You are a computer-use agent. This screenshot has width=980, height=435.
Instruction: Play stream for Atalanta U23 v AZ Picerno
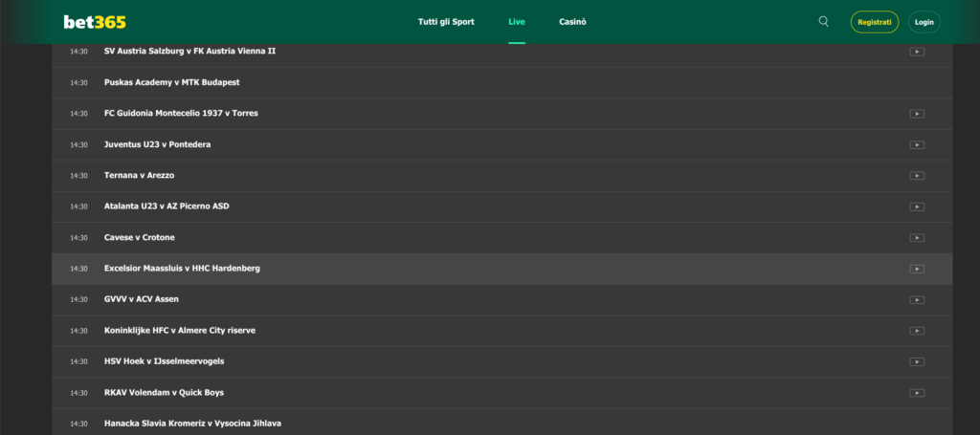[917, 207]
